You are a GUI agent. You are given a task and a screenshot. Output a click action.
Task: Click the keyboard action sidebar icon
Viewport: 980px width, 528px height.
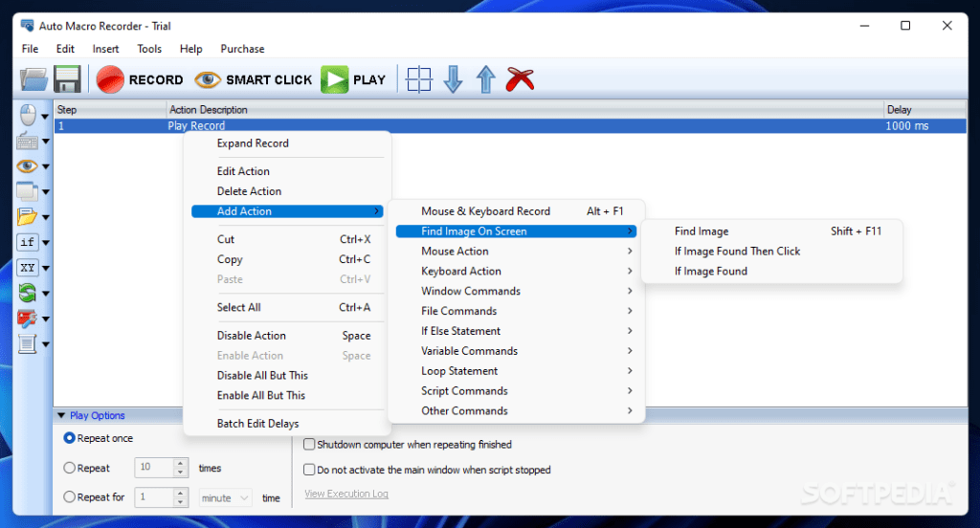pyautogui.click(x=27, y=142)
